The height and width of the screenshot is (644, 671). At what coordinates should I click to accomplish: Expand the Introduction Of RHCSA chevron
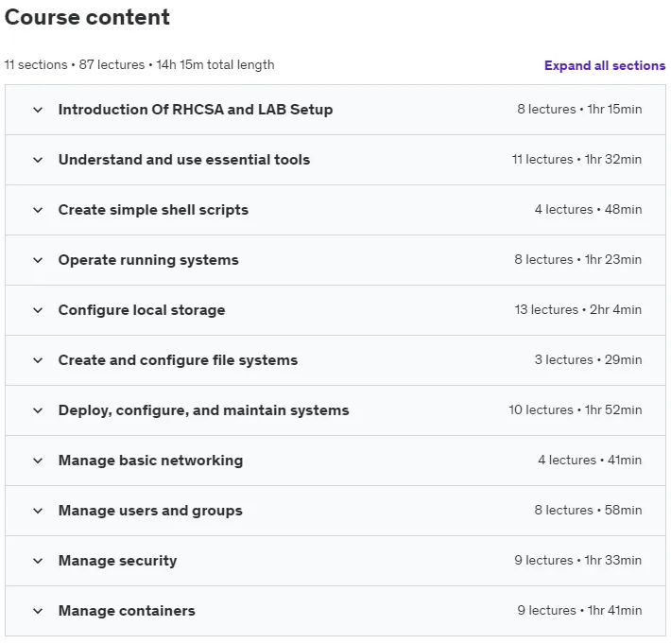pyautogui.click(x=38, y=110)
